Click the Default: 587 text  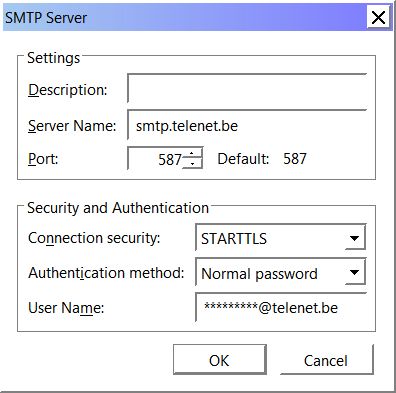pyautogui.click(x=262, y=159)
